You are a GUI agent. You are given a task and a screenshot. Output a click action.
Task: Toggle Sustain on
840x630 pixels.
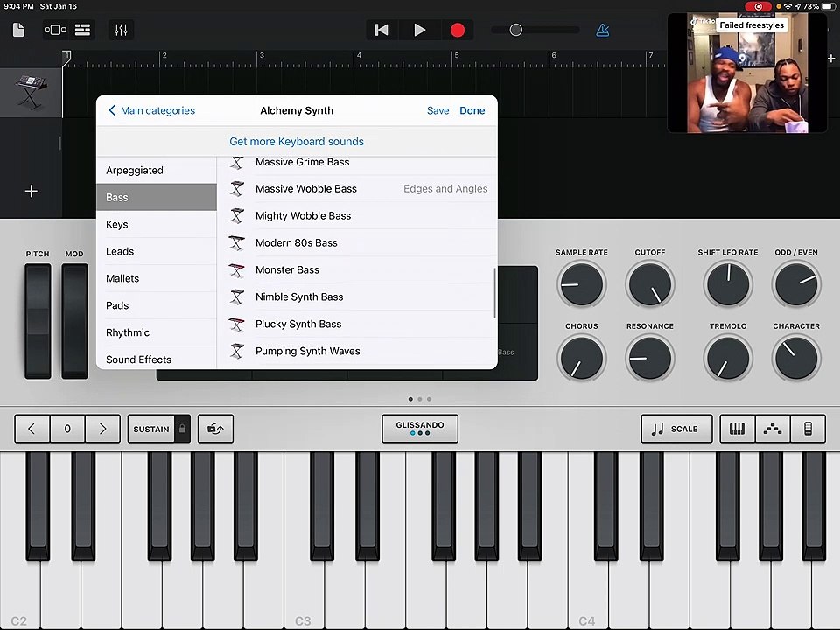click(x=151, y=429)
